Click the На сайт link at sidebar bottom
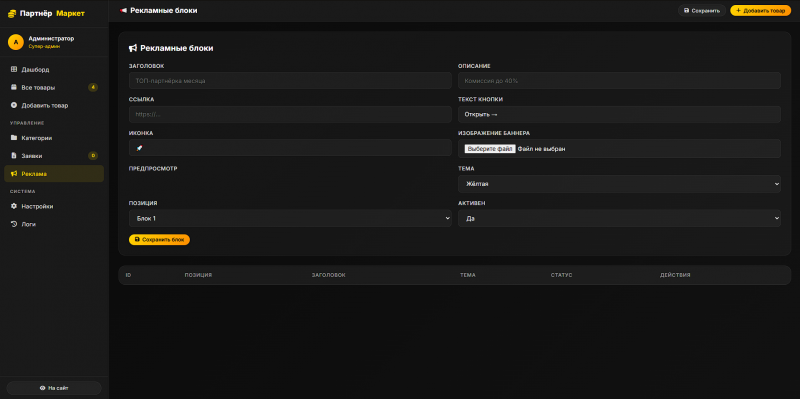This screenshot has height=399, width=800. (x=54, y=388)
